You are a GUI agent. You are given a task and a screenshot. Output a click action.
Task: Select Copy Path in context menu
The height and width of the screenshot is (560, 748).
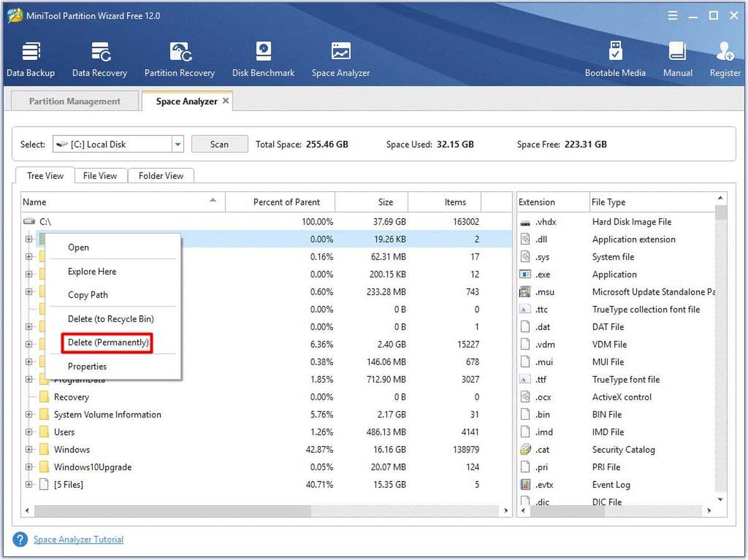88,295
